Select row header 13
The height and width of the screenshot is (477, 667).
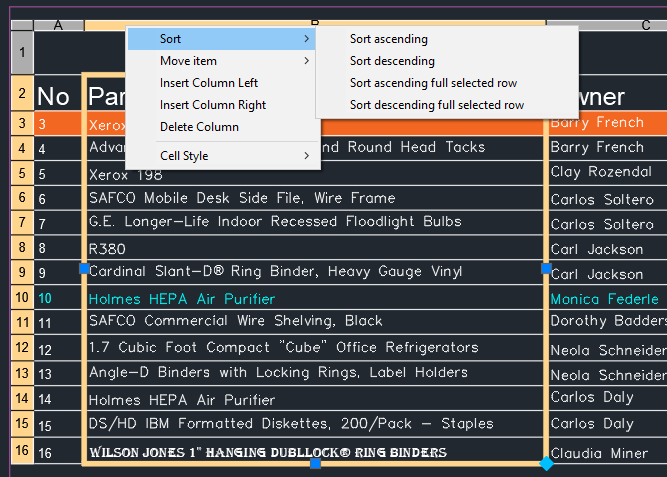pos(22,373)
